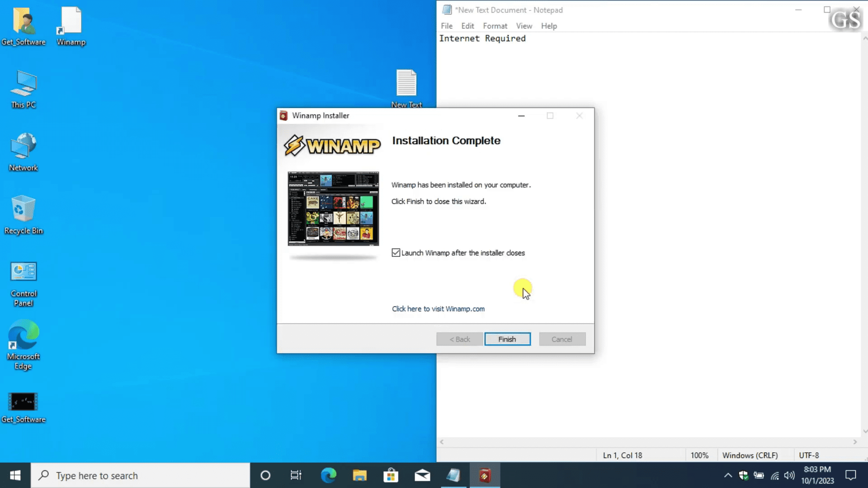Select the New Text document desktop icon
868x488 pixels.
click(406, 89)
